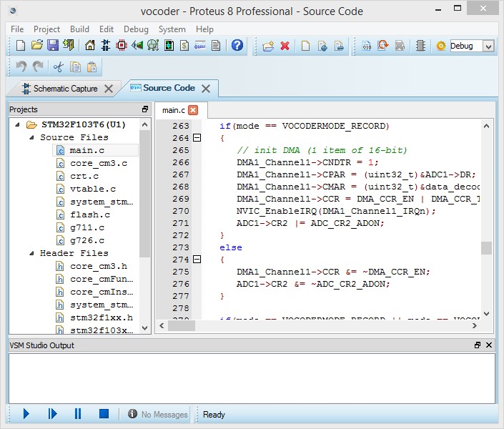Remove file from project icon

click(x=339, y=46)
